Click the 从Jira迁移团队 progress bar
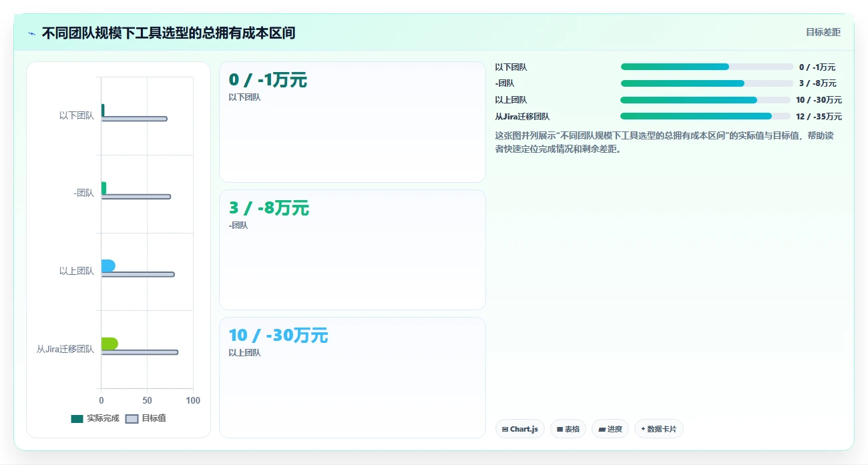This screenshot has width=868, height=465. tap(705, 116)
